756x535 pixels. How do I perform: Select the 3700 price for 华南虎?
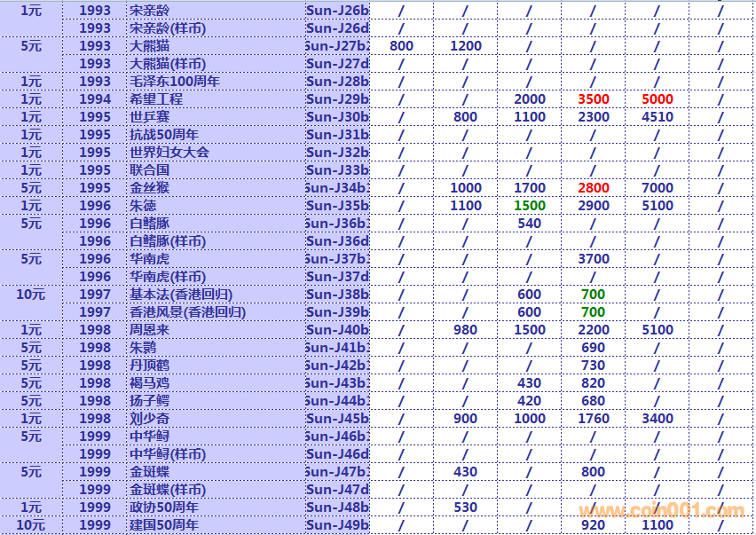click(593, 259)
